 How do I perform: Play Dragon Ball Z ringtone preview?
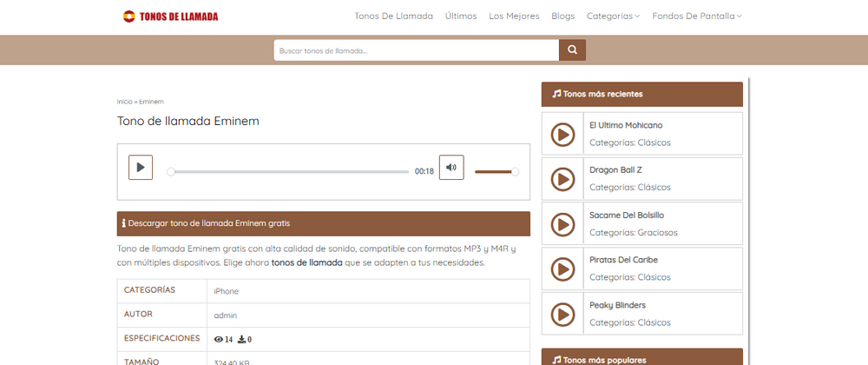[562, 179]
